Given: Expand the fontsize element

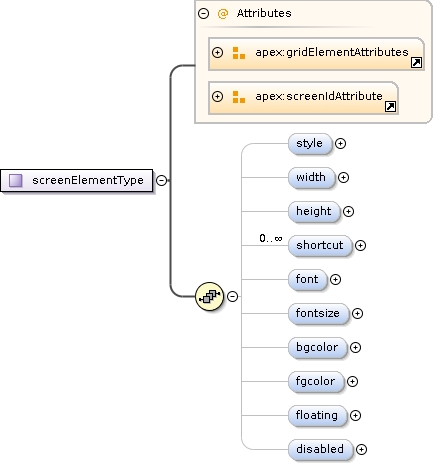Looking at the screenshot, I should 357,313.
